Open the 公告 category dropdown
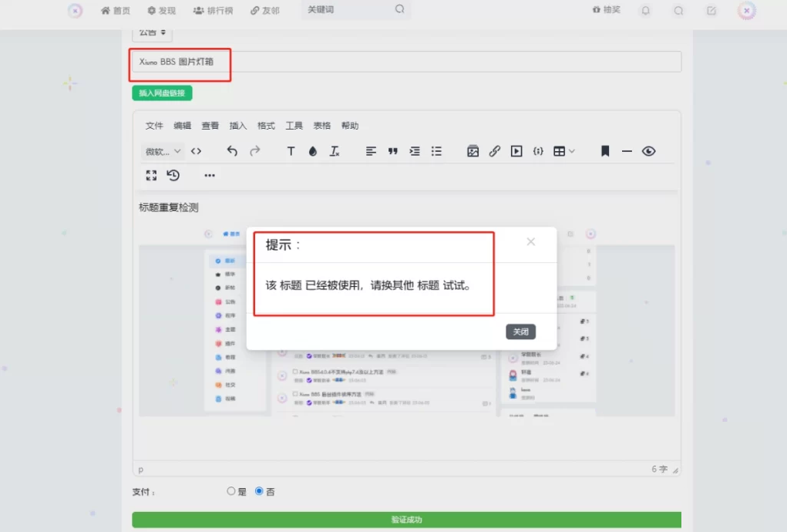 [x=152, y=32]
